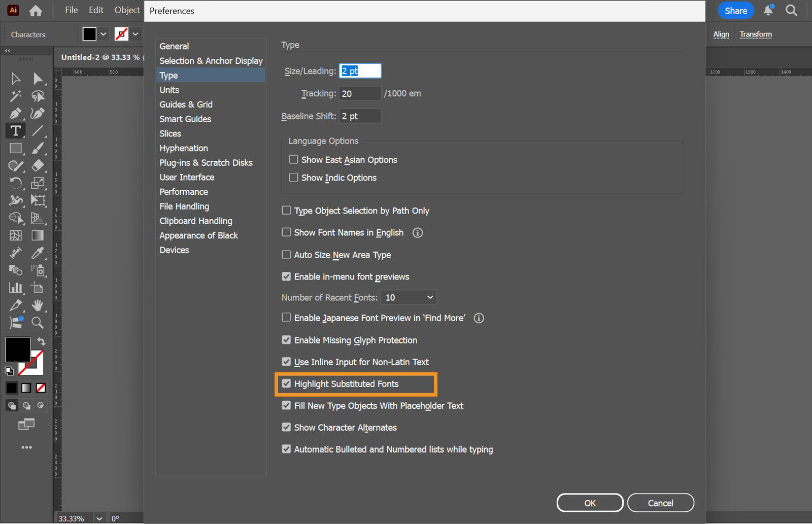
Task: Uncheck Highlight Substituted Fonts
Action: coord(287,383)
